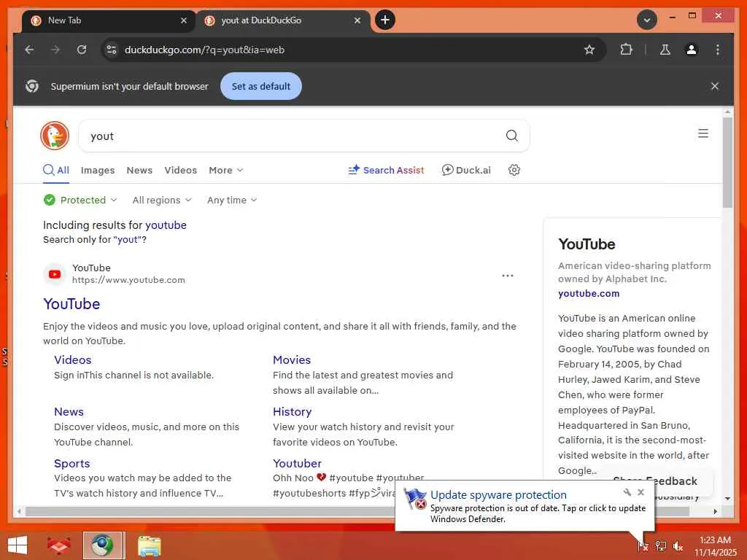This screenshot has height=560, width=747.
Task: Open the Youtuber sitelink
Action: pos(297,463)
